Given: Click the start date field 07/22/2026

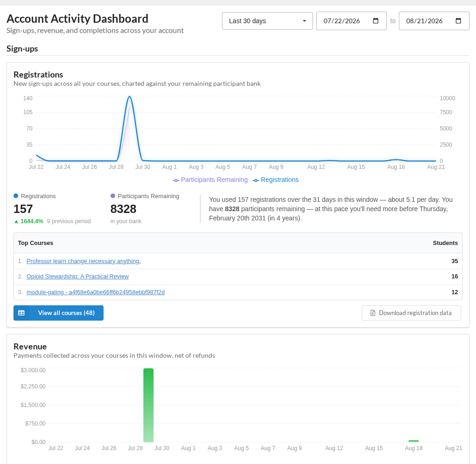Looking at the screenshot, I should 351,21.
